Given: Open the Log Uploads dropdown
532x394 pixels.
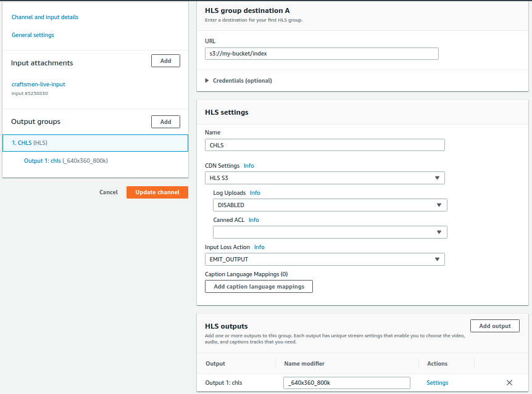Looking at the screenshot, I should click(330, 205).
